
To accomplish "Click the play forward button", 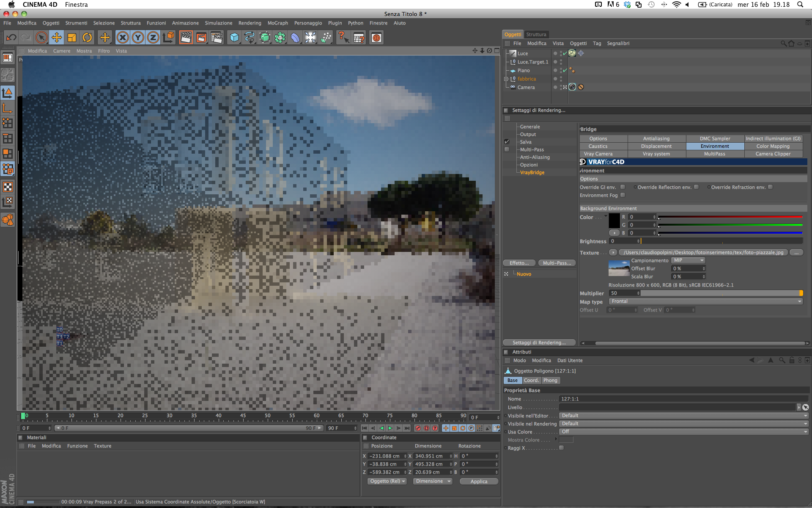I will tap(390, 428).
